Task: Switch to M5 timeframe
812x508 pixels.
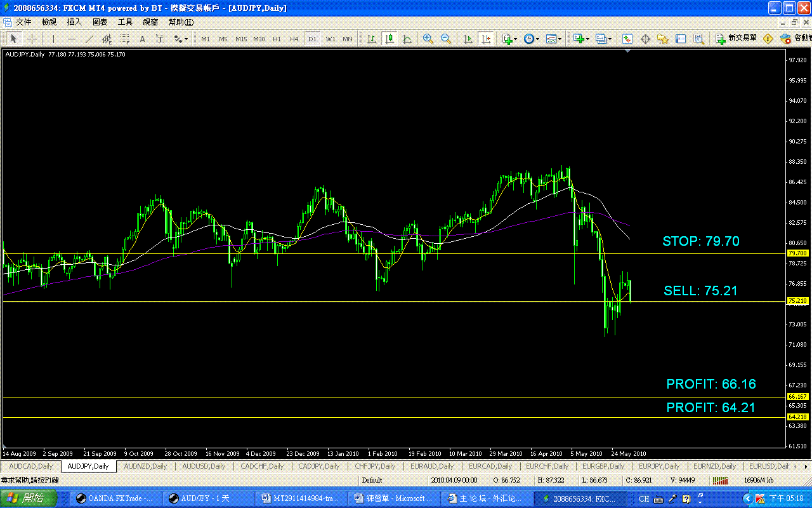Action: click(x=223, y=39)
